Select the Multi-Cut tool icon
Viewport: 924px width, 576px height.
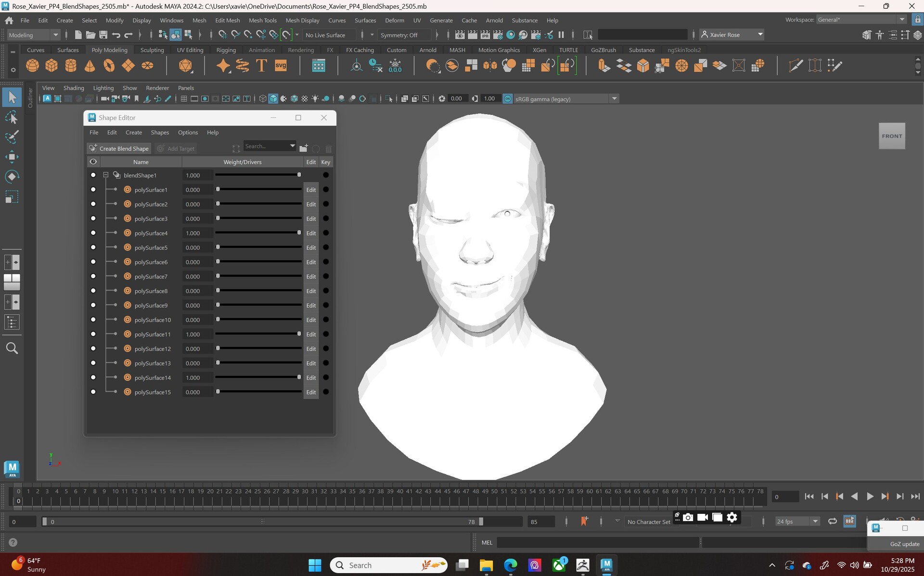(x=795, y=65)
